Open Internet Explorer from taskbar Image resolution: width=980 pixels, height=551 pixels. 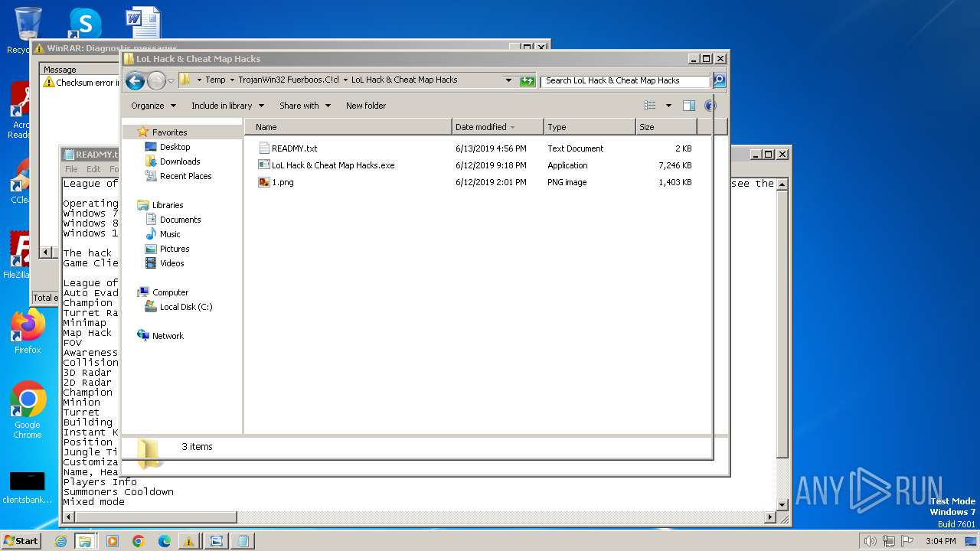60,541
